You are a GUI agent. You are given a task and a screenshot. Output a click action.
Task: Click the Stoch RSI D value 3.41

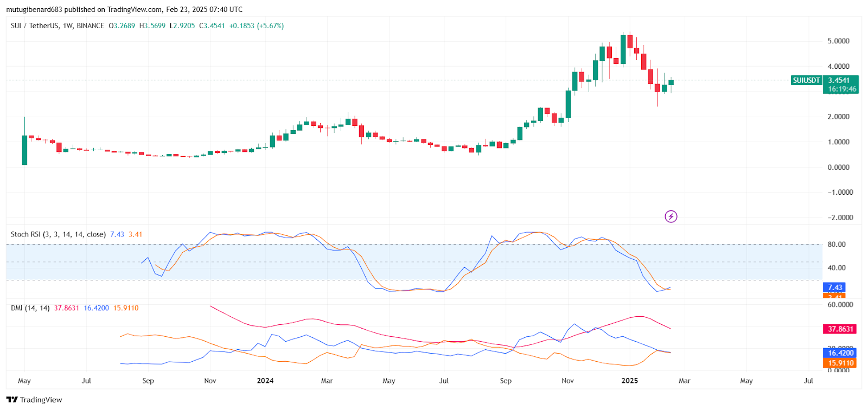[x=136, y=234]
